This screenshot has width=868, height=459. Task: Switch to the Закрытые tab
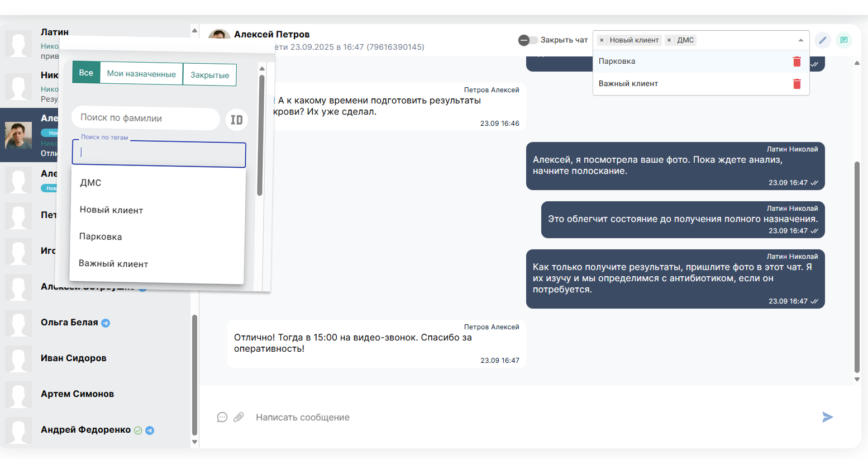[x=209, y=75]
